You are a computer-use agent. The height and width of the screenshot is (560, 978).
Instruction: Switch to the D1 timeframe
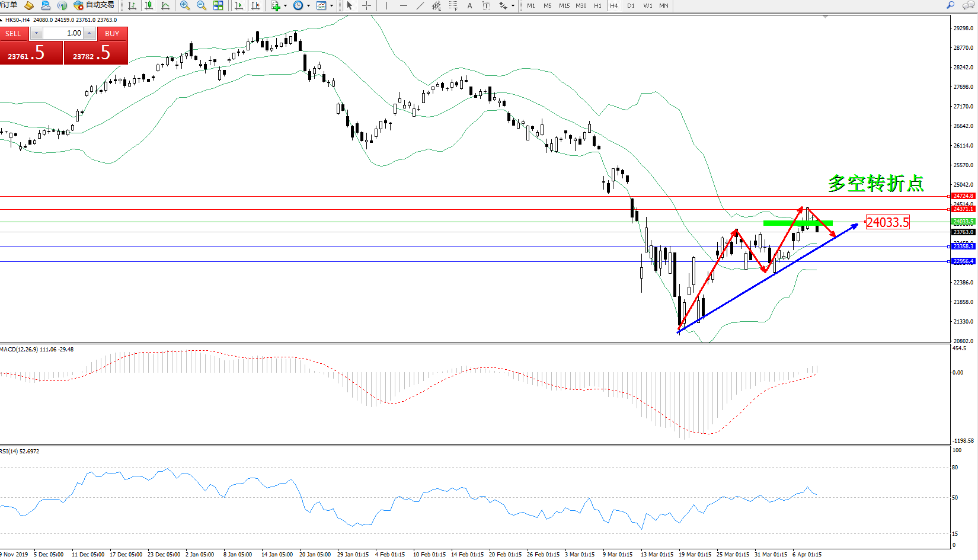631,5
